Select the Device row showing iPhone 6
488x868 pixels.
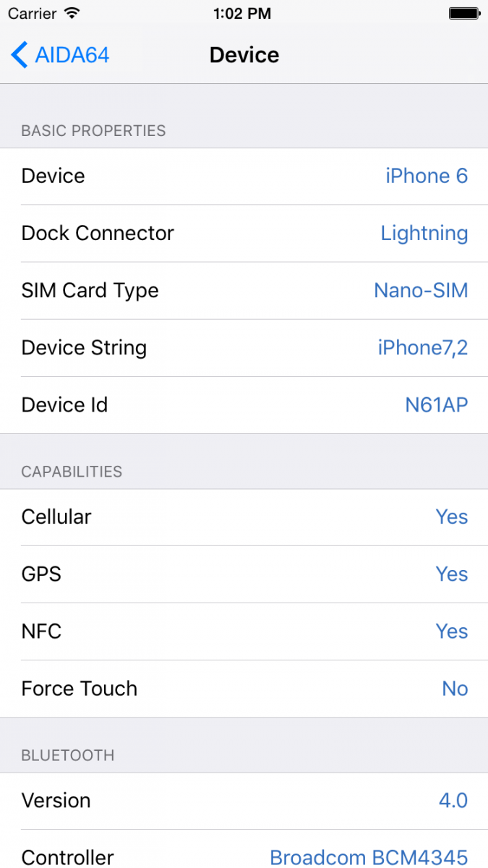tap(244, 176)
